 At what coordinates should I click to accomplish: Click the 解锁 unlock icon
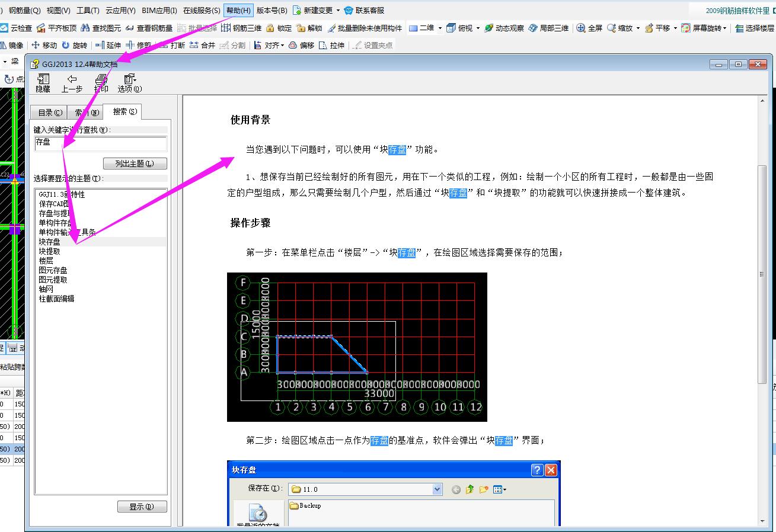301,28
